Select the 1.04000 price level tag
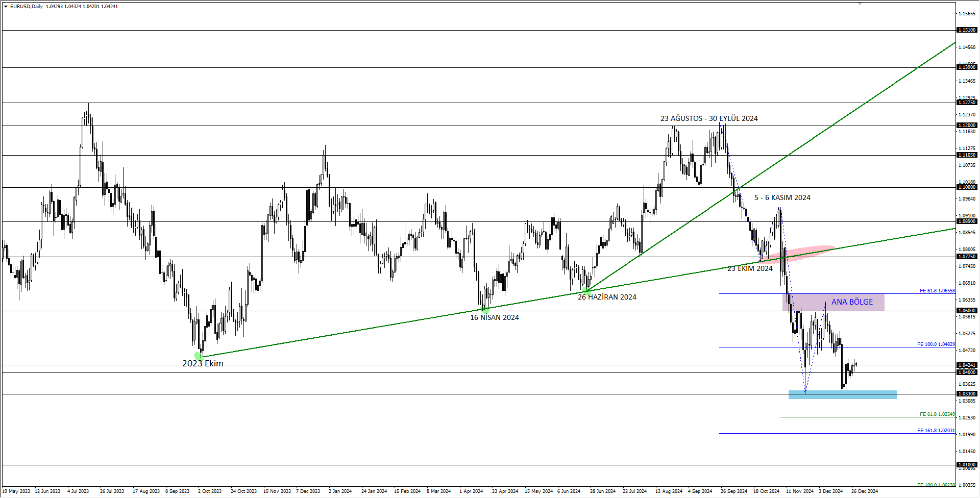 click(967, 372)
